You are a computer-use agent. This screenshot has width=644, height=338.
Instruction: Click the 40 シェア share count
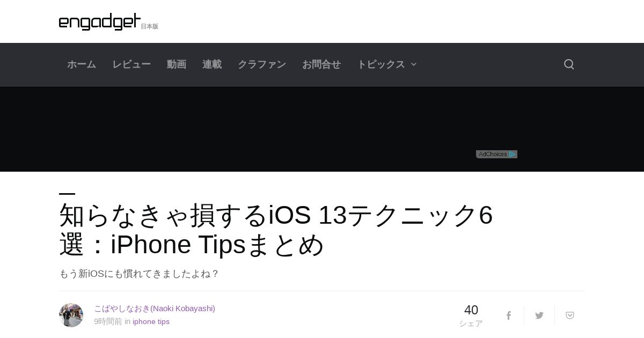tap(471, 315)
